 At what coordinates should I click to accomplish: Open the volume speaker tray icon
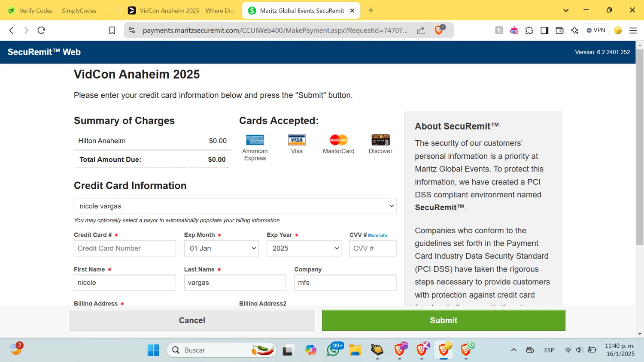coord(580,350)
